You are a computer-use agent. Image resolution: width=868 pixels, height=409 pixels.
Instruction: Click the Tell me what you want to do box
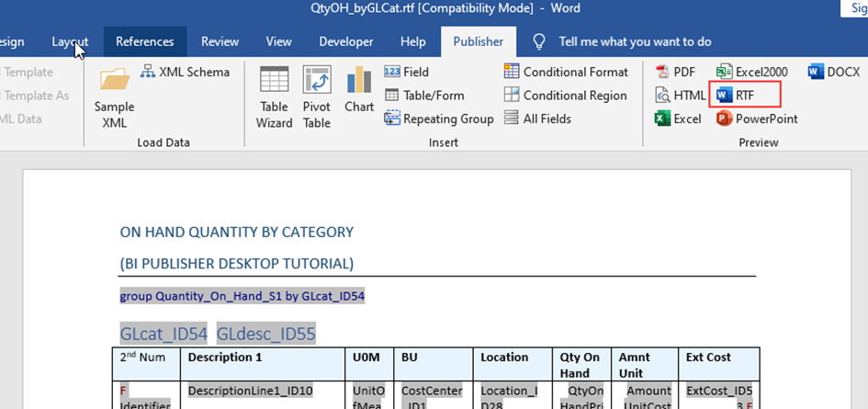click(x=635, y=41)
